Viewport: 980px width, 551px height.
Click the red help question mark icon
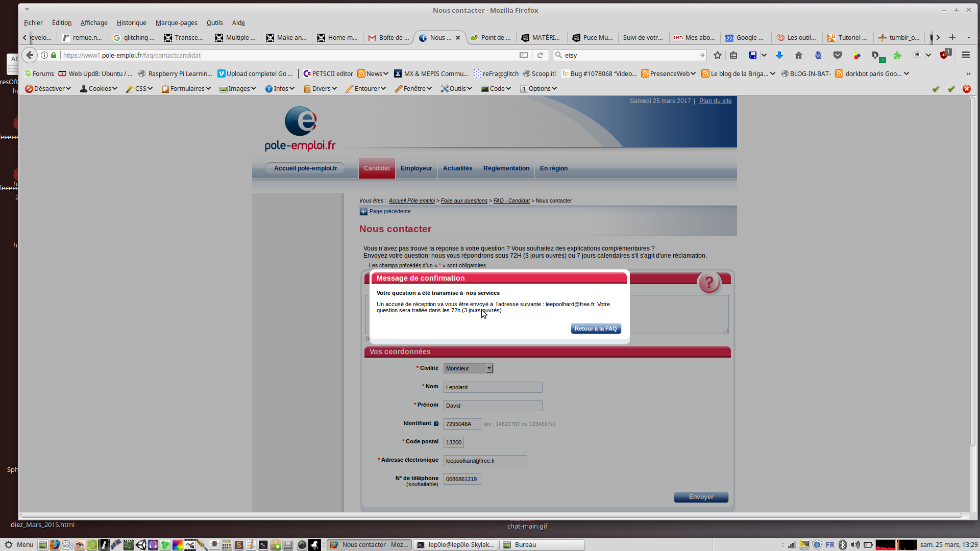point(708,282)
